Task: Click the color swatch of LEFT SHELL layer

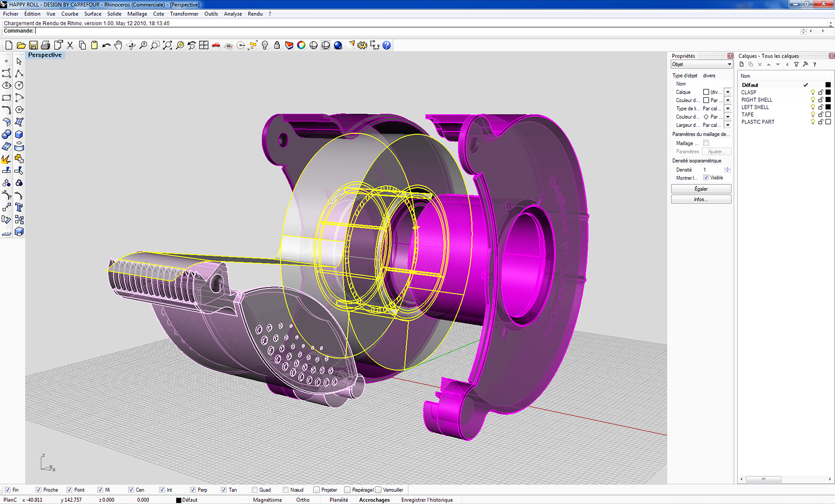Action: tap(828, 107)
